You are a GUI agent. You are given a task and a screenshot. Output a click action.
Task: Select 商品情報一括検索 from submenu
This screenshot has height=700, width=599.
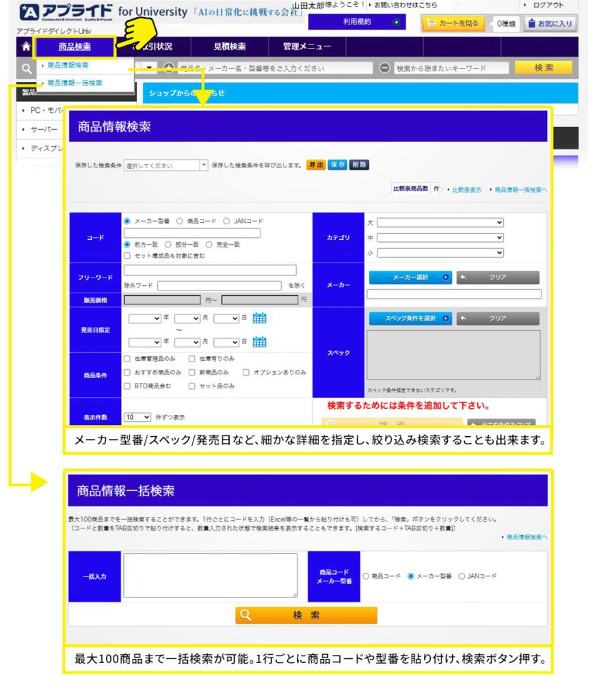tap(75, 83)
